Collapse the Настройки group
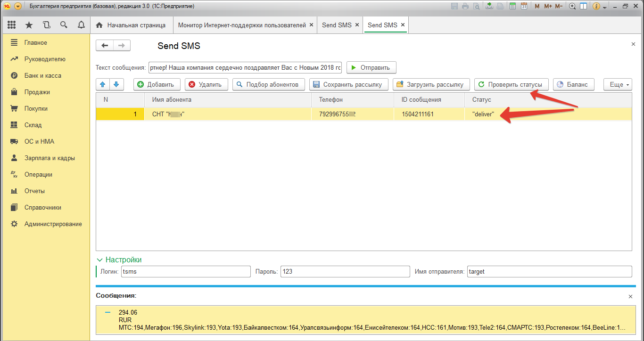 [119, 260]
